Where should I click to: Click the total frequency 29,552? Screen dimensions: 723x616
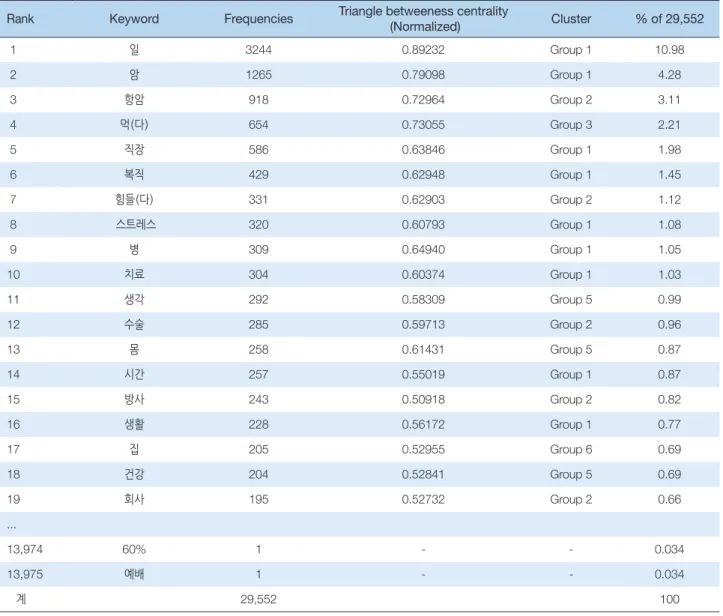pyautogui.click(x=258, y=599)
